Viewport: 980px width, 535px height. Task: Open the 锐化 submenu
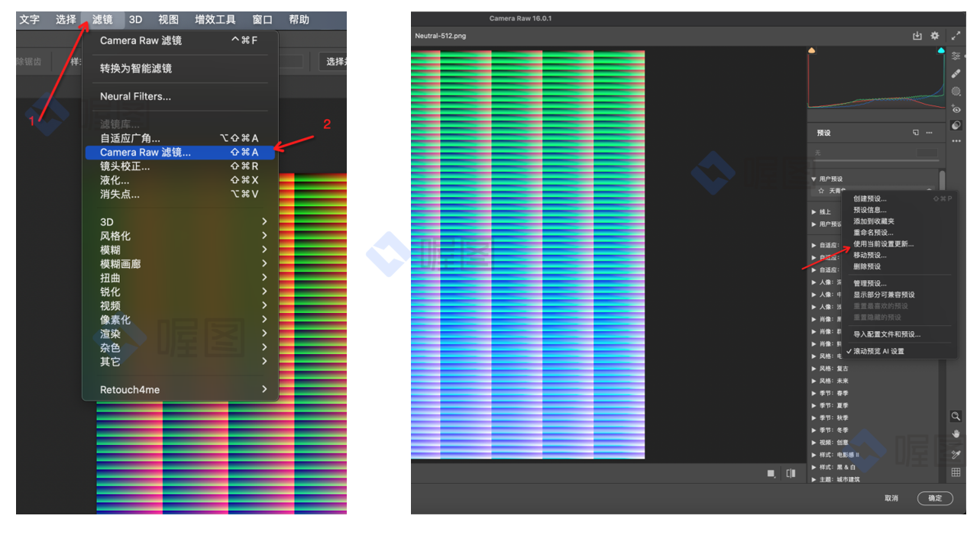point(180,292)
